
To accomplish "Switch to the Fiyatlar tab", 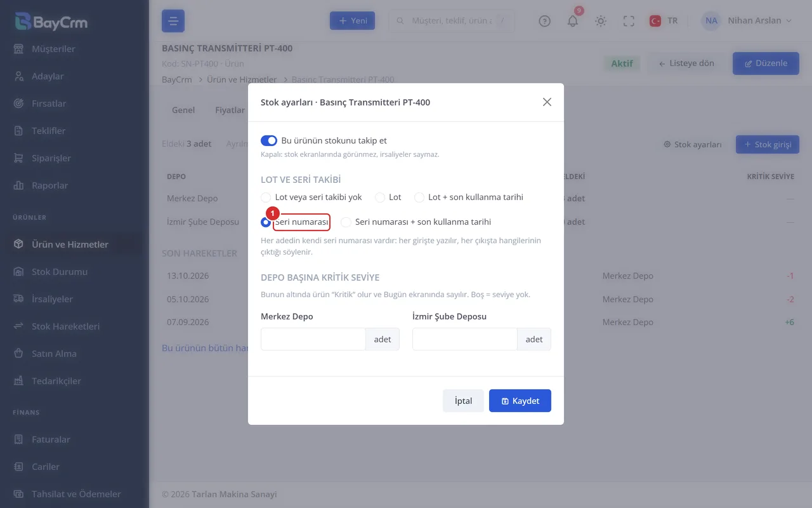I will (230, 110).
